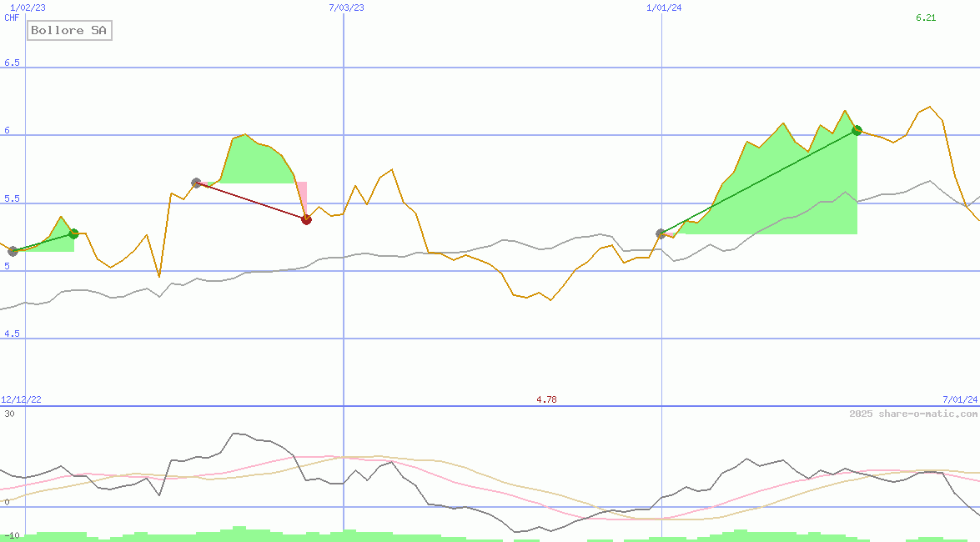This screenshot has width=980, height=542.
Task: Click the Bollore SA title box
Action: point(69,31)
